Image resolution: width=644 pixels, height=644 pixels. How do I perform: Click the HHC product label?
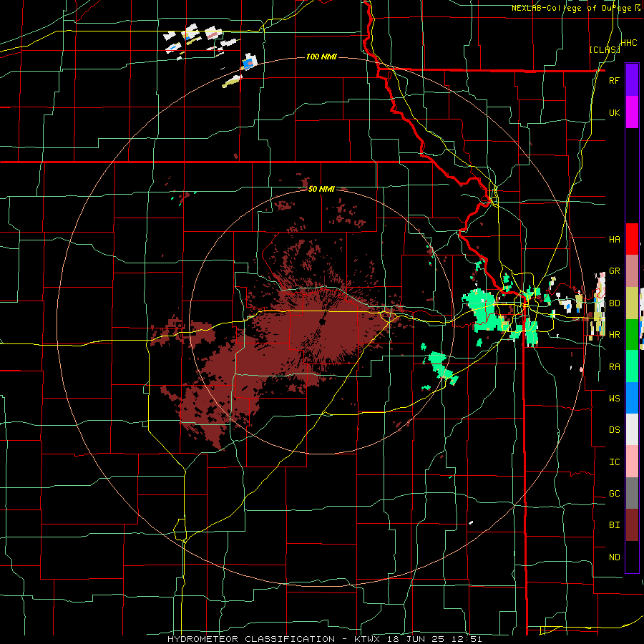click(x=629, y=43)
